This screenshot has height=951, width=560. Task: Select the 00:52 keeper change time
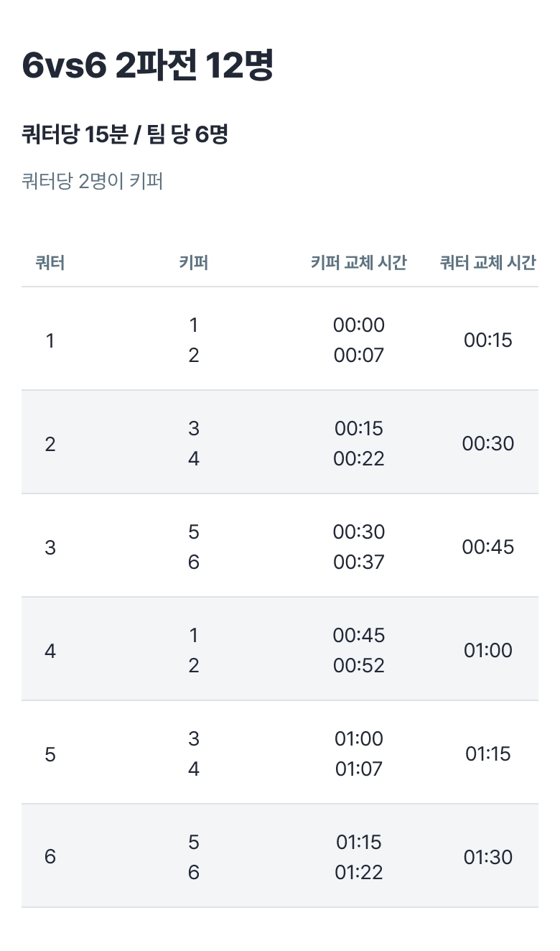pos(358,666)
